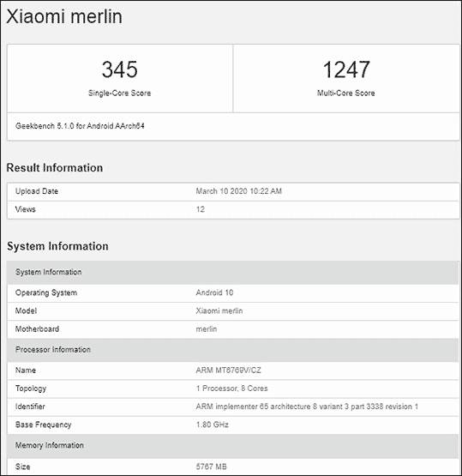Screen dimensions: 462x476
Task: Click the Processor Information section header
Action: (233, 350)
